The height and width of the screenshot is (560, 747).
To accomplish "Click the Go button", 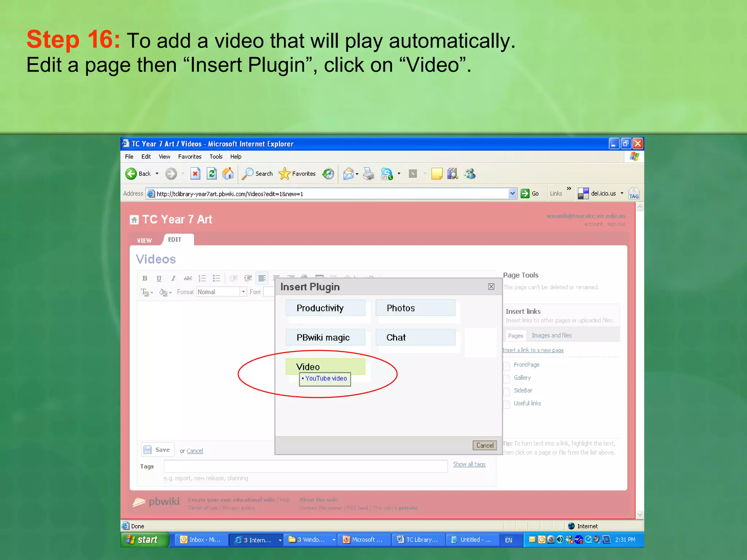I will click(x=530, y=194).
